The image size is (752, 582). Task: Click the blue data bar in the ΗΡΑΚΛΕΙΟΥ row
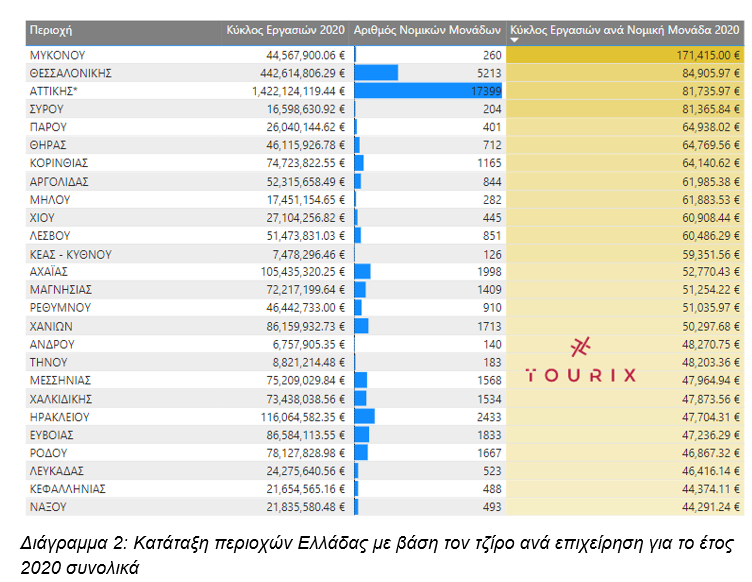364,416
